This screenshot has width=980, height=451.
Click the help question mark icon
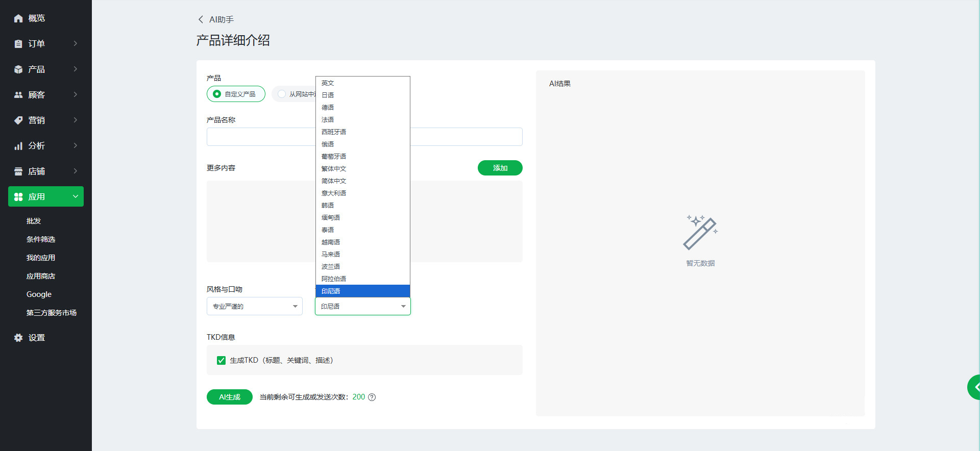[372, 397]
